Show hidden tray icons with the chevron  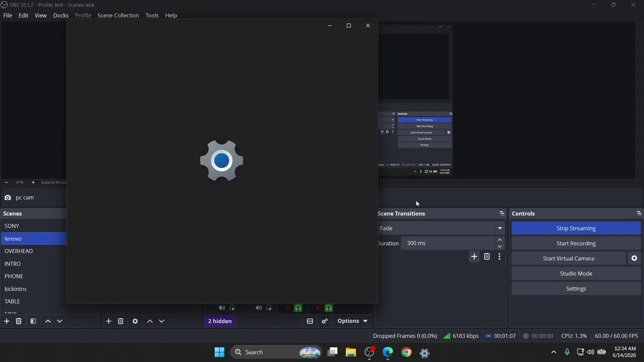(x=554, y=352)
